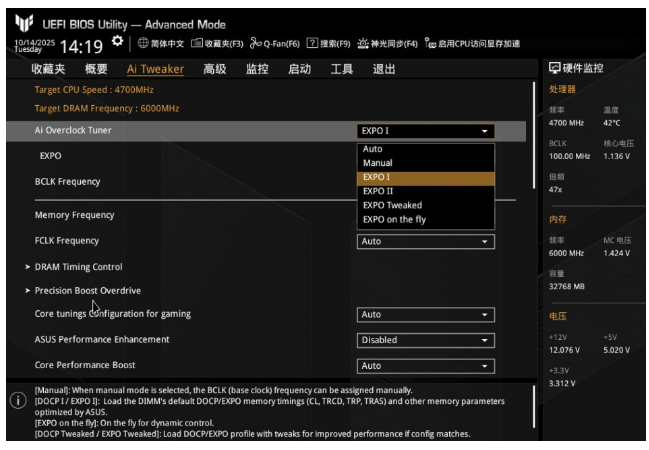Open Q-Fan(F6) fan control
Viewport: 649px width, 450px height.
pyautogui.click(x=261, y=44)
